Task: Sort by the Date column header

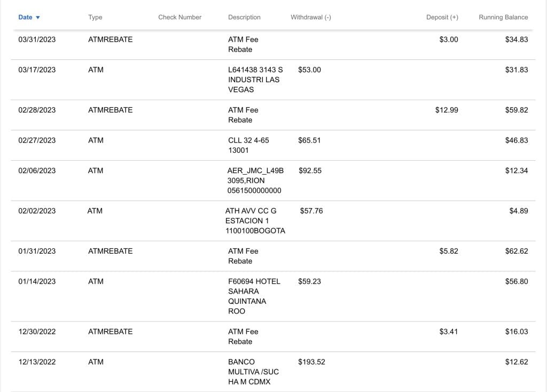Action: tap(25, 17)
